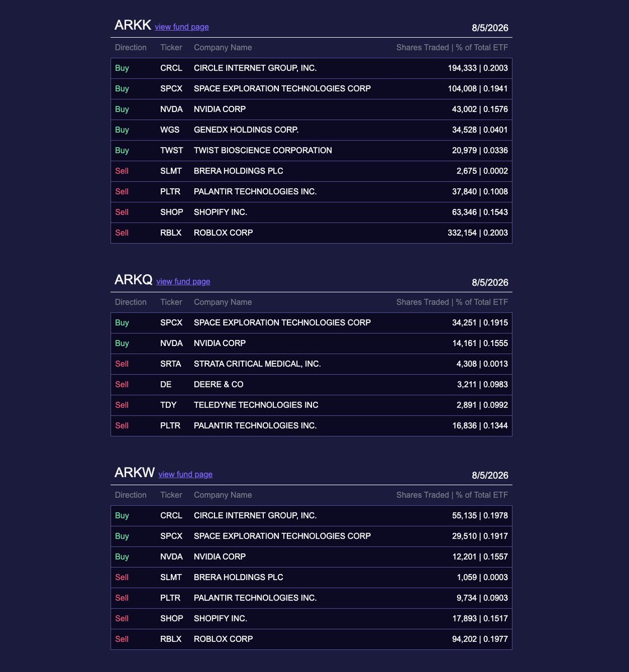Click the ARKK fund heading
The height and width of the screenshot is (672, 629).
(x=133, y=25)
